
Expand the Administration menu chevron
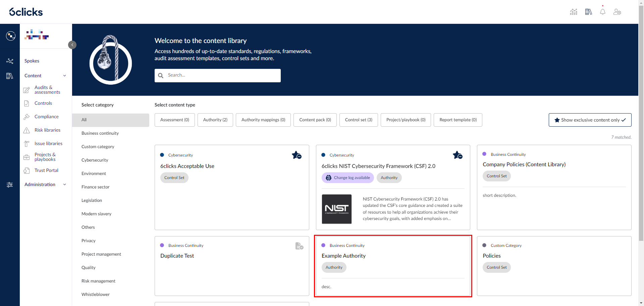(x=65, y=184)
